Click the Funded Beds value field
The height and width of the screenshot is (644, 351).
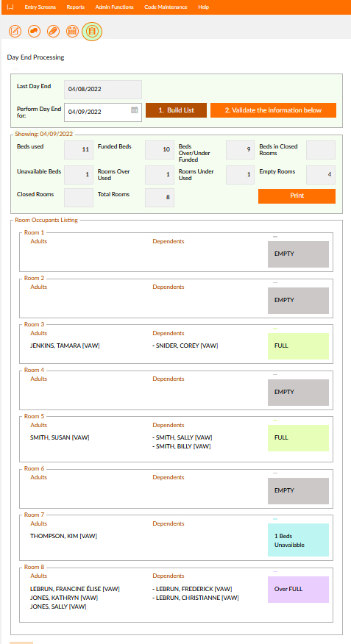pos(160,150)
